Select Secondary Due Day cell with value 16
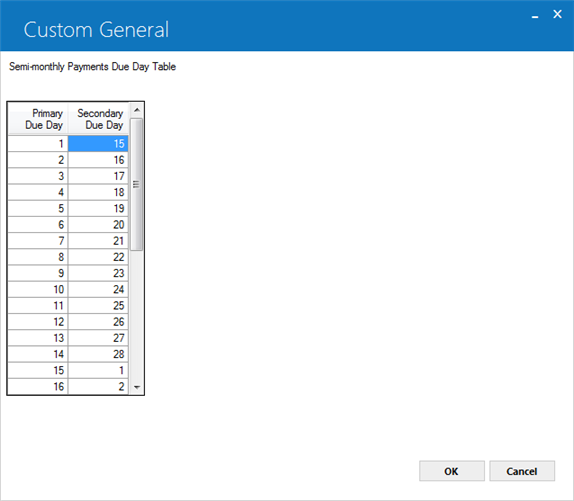This screenshot has height=501, width=574. (x=98, y=160)
